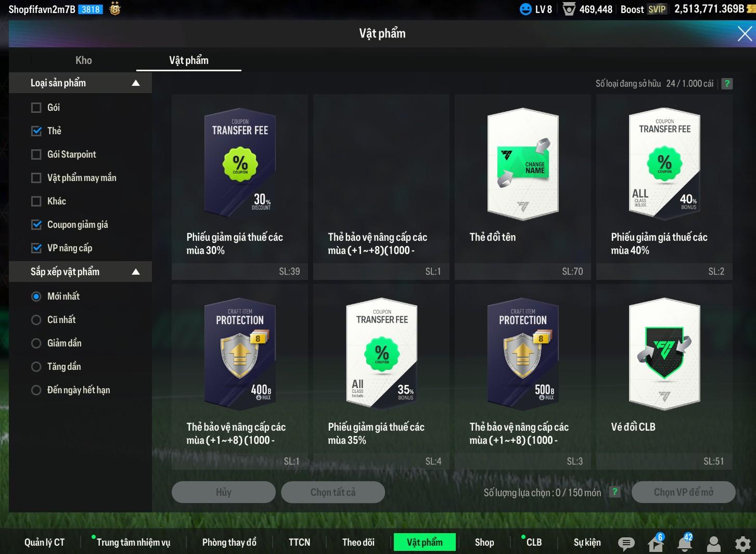Switch to the Kho tab
The width and height of the screenshot is (756, 554).
point(83,60)
